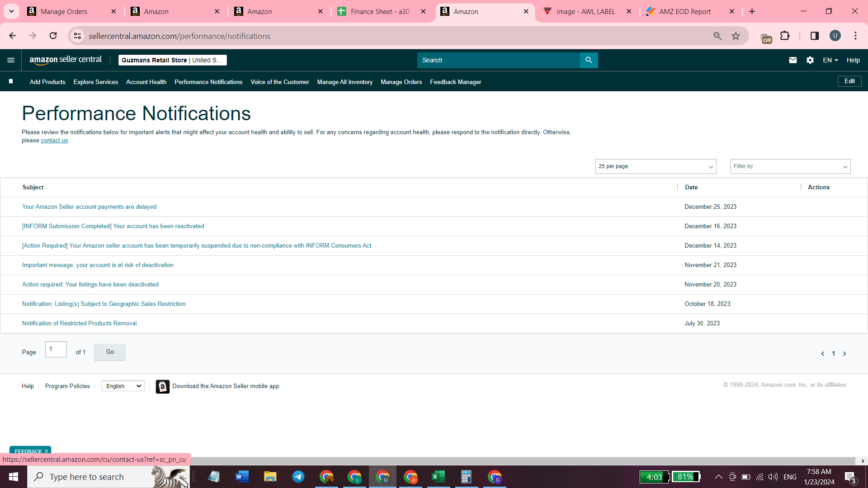Open the Chrome profile avatar U
The image size is (868, 488).
[835, 36]
